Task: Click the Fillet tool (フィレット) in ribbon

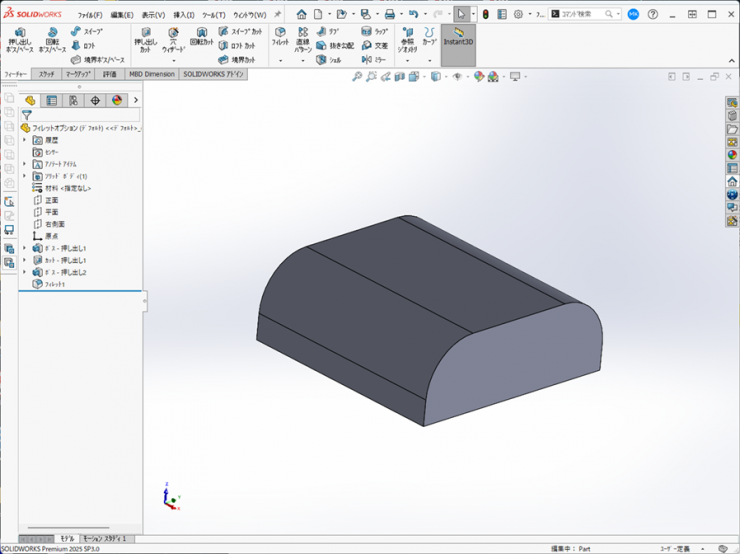Action: pos(280,37)
